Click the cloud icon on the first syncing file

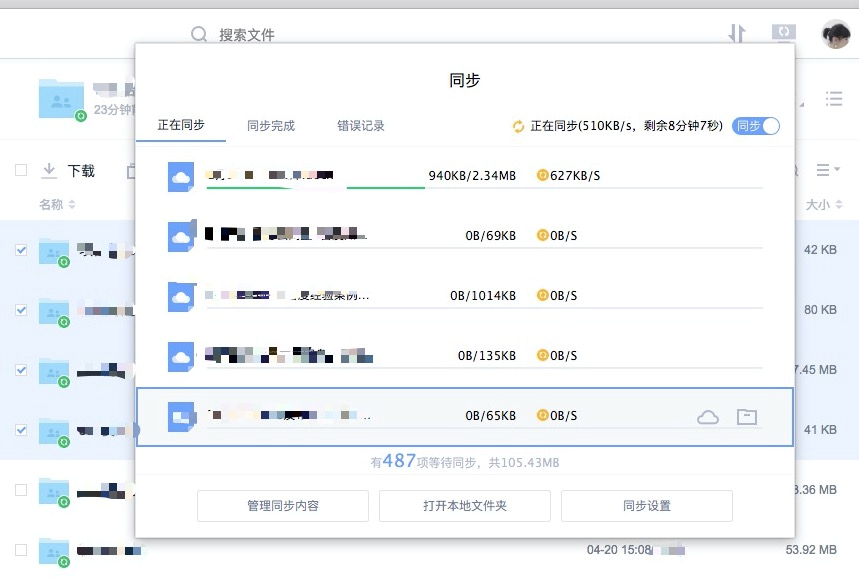click(181, 175)
